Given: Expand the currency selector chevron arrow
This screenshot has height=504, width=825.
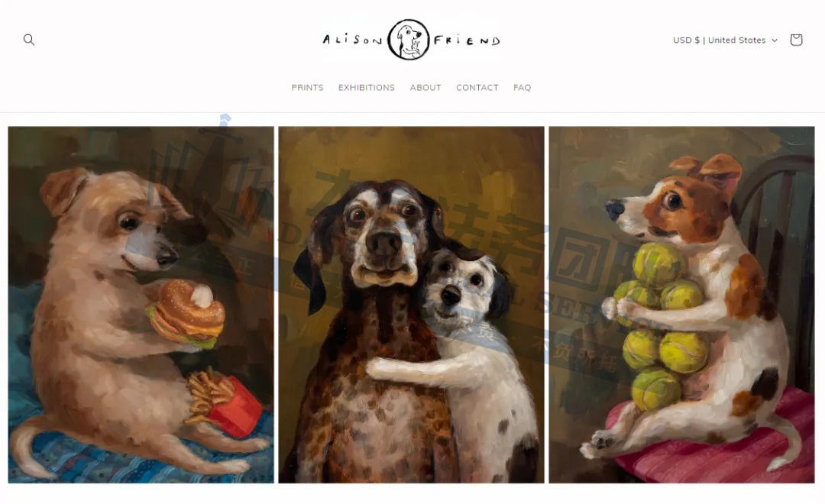Looking at the screenshot, I should tap(775, 40).
